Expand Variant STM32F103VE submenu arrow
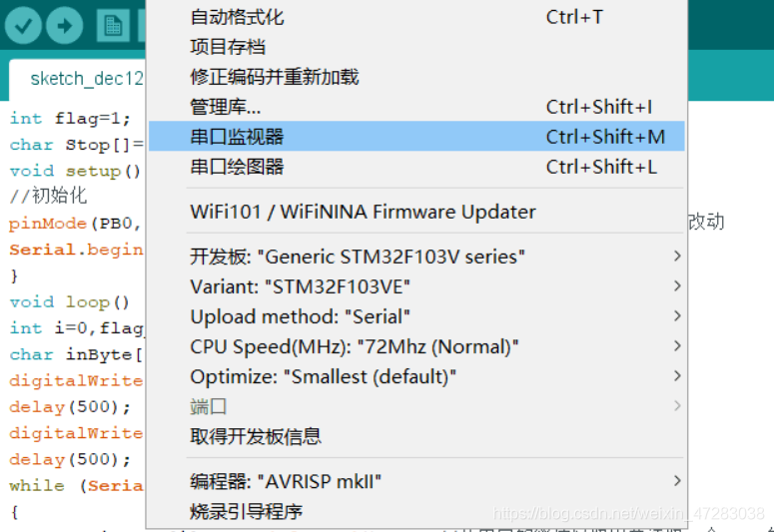The image size is (774, 532). pyautogui.click(x=677, y=286)
